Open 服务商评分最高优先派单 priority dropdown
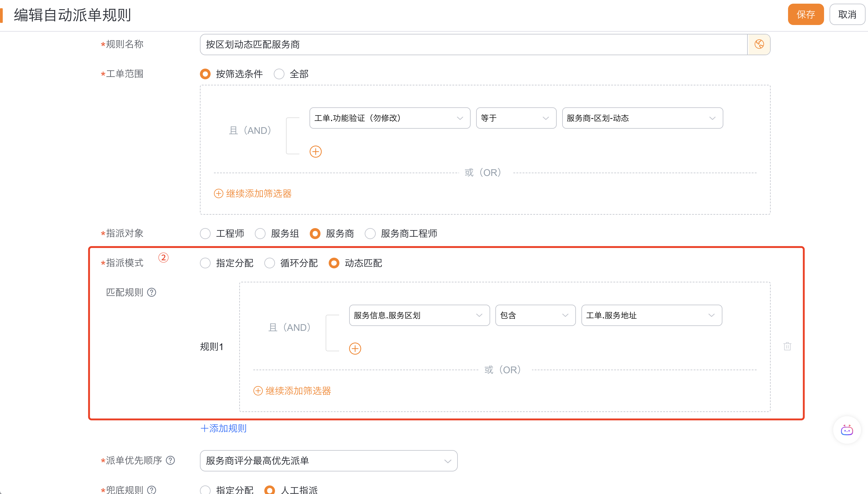Viewport: 868px width, 494px height. click(328, 461)
